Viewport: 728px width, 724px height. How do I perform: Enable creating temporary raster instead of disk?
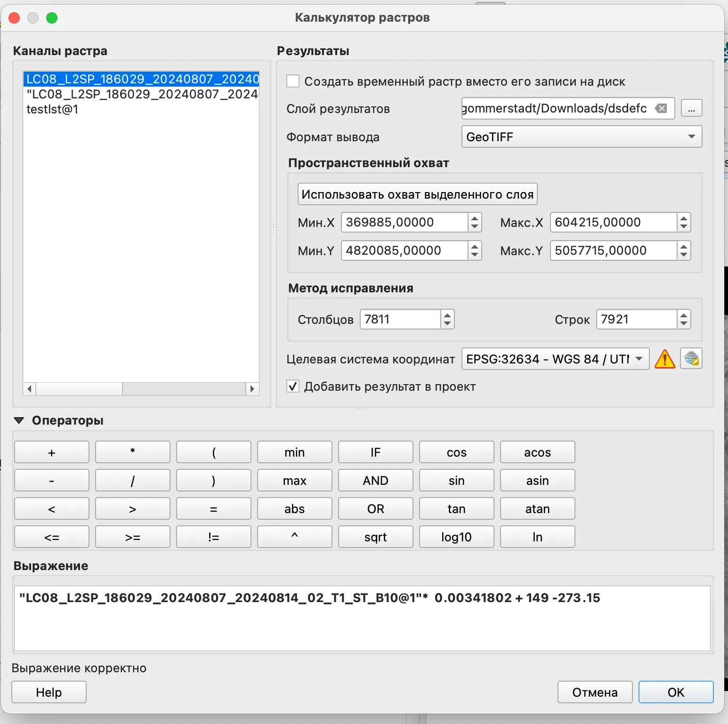point(293,81)
